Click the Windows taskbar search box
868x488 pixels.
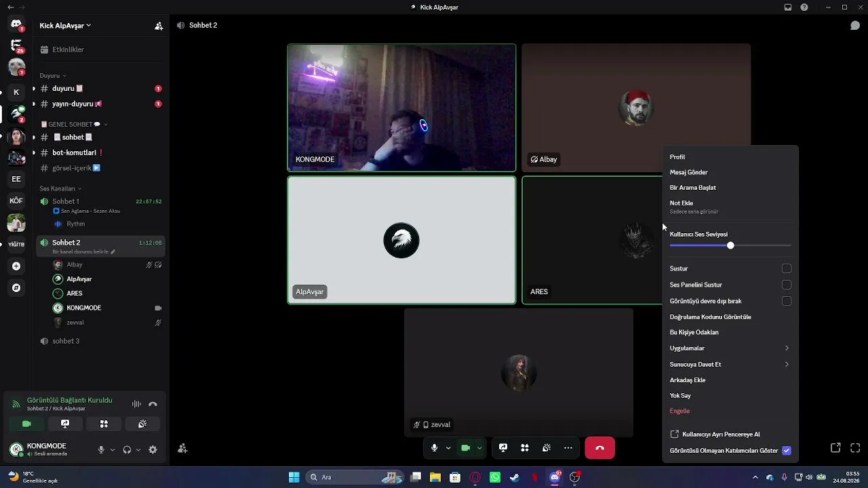(x=353, y=477)
